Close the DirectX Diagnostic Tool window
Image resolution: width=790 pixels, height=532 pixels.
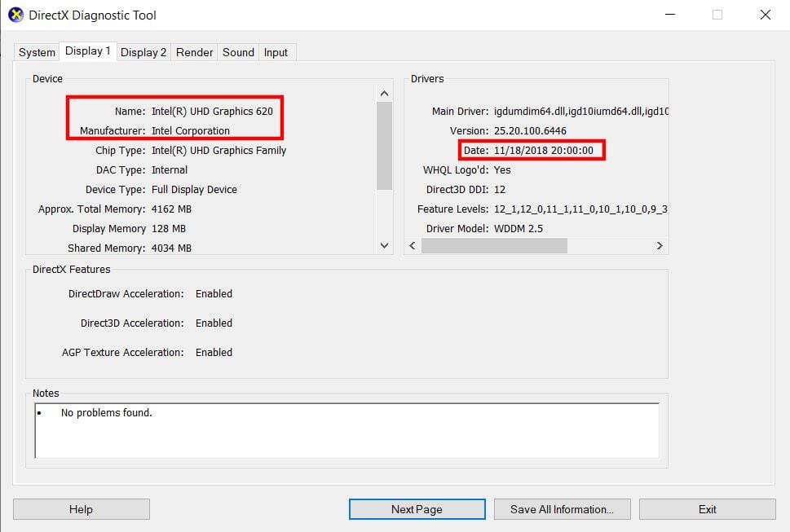765,15
